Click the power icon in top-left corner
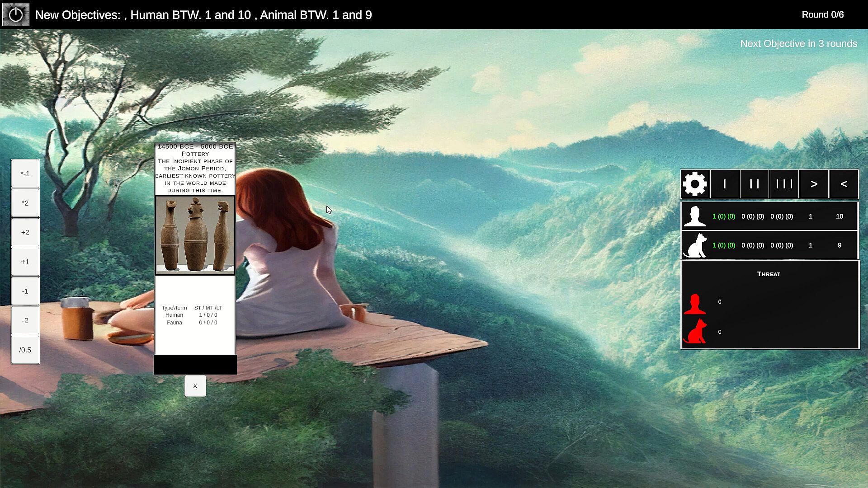Image resolution: width=868 pixels, height=488 pixels. (x=16, y=14)
